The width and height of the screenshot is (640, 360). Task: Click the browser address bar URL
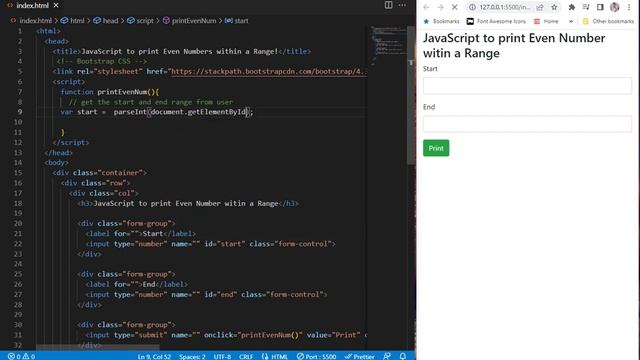(505, 7)
